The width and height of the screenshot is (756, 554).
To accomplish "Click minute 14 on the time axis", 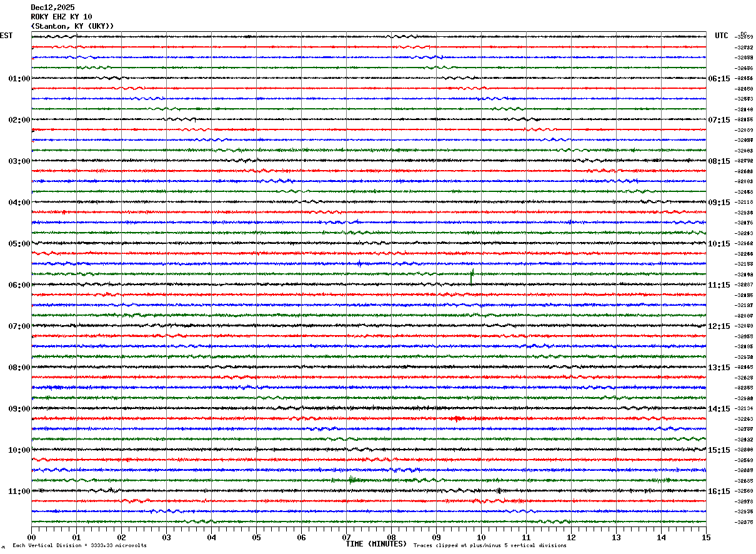I will [661, 537].
